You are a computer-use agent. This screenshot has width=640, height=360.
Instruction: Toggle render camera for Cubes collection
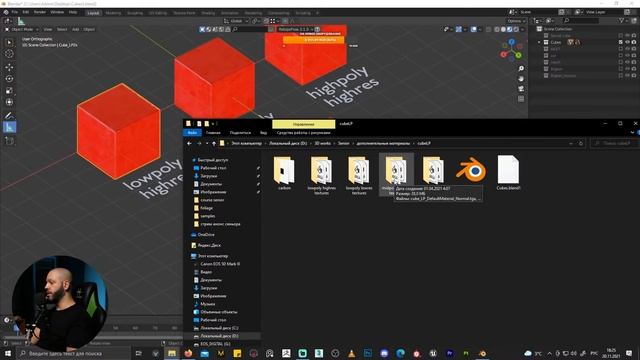[x=634, y=42]
